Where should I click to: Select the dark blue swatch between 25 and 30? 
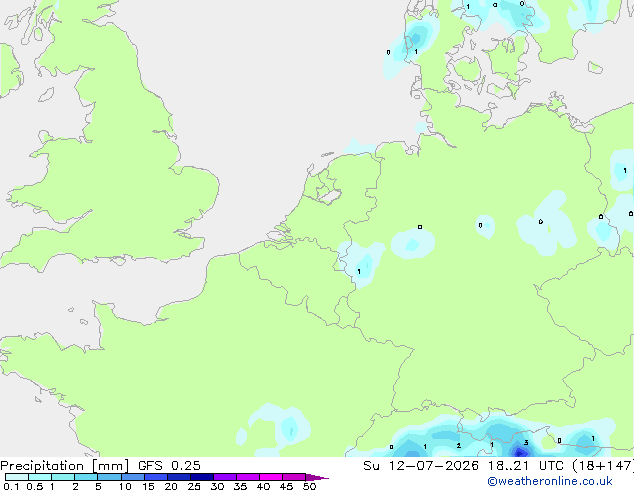(202, 477)
